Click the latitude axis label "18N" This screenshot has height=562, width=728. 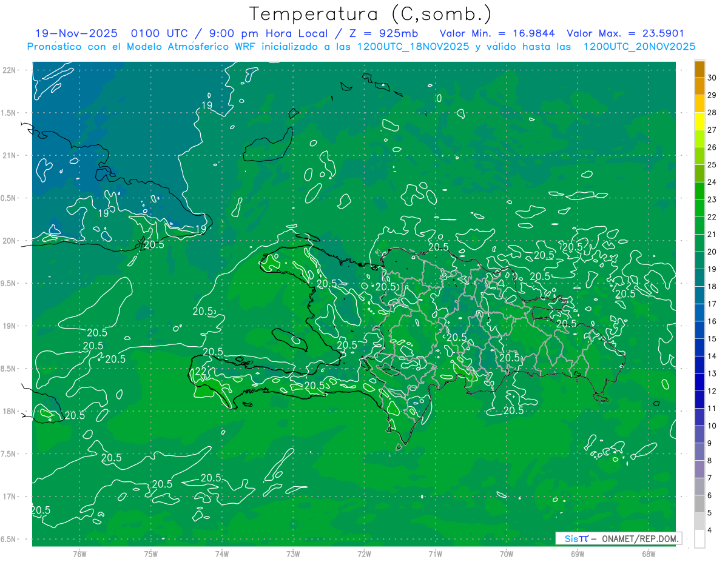[x=9, y=411]
